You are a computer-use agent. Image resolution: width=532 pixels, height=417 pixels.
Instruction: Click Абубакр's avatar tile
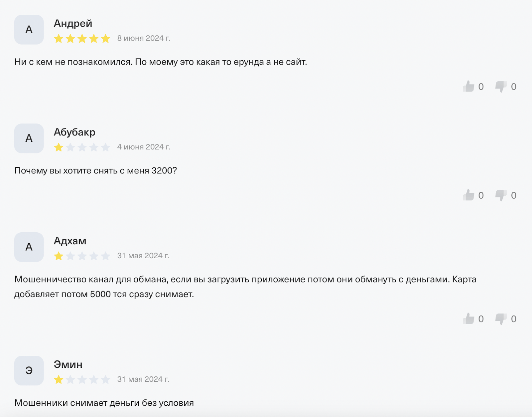[29, 138]
